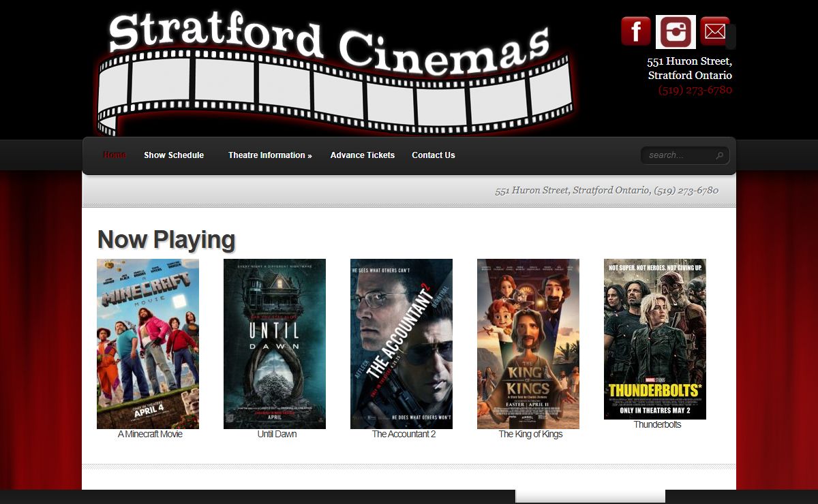The width and height of the screenshot is (818, 504).
Task: Click the Until Dawn title link
Action: tap(277, 434)
